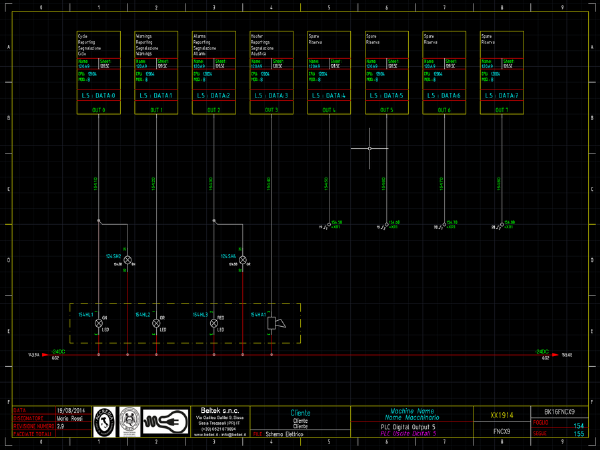
Task: Click the 'OUT 5' terminal text
Action: click(386, 110)
